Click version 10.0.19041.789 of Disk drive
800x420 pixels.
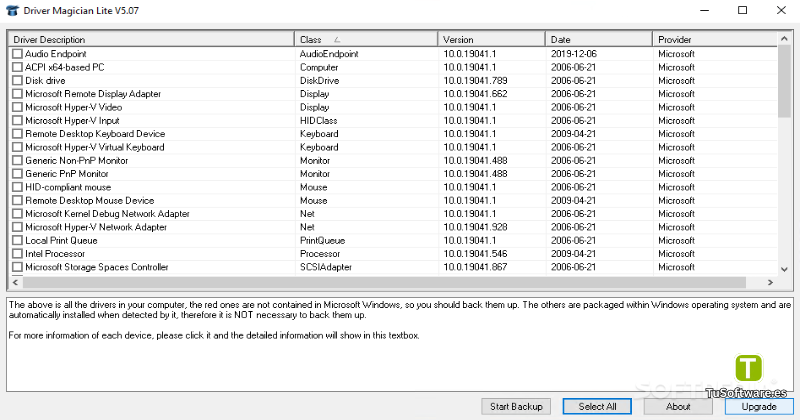point(476,80)
